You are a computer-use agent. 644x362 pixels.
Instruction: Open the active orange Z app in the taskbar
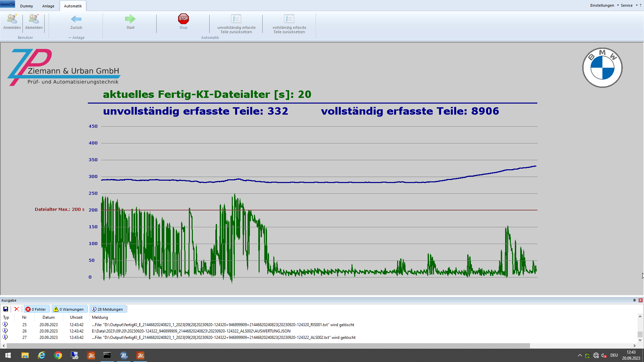coord(140,355)
